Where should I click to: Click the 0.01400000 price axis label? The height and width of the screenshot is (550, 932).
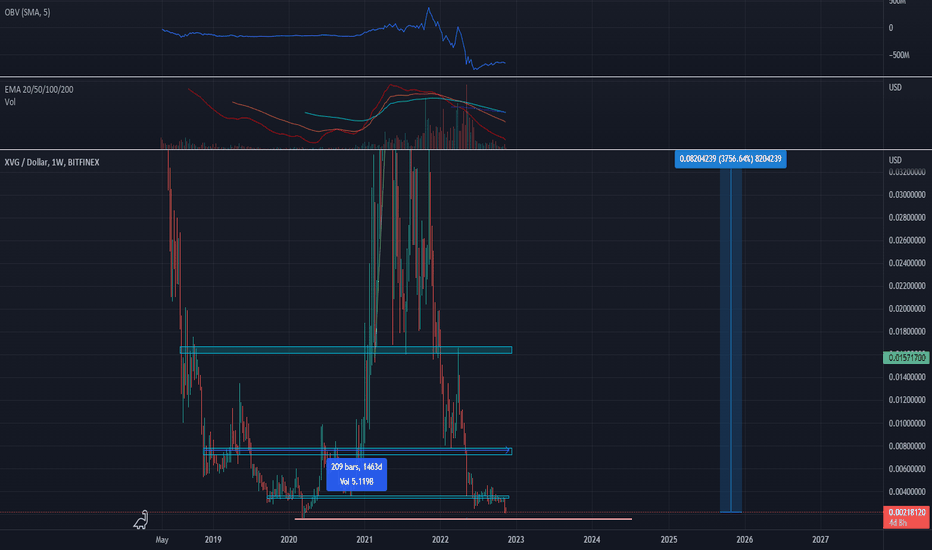coord(907,377)
